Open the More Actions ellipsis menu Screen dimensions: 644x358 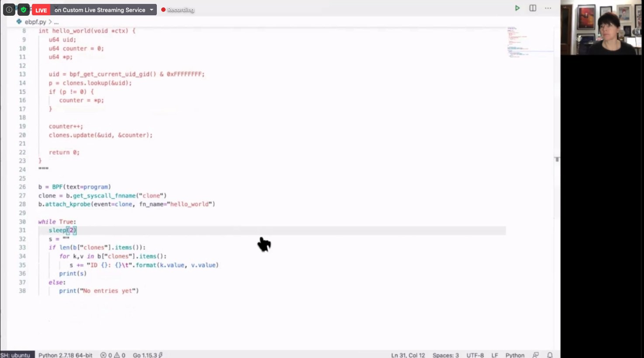tap(548, 8)
